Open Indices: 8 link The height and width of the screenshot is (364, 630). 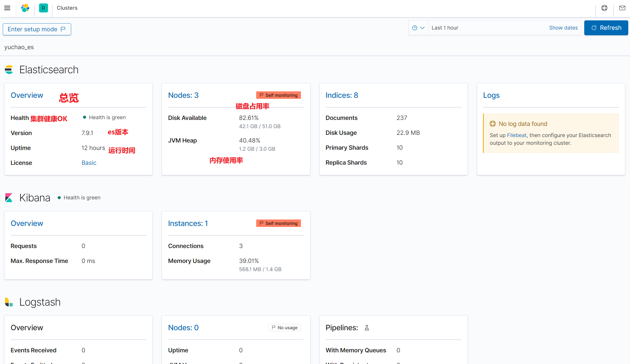[x=341, y=95]
